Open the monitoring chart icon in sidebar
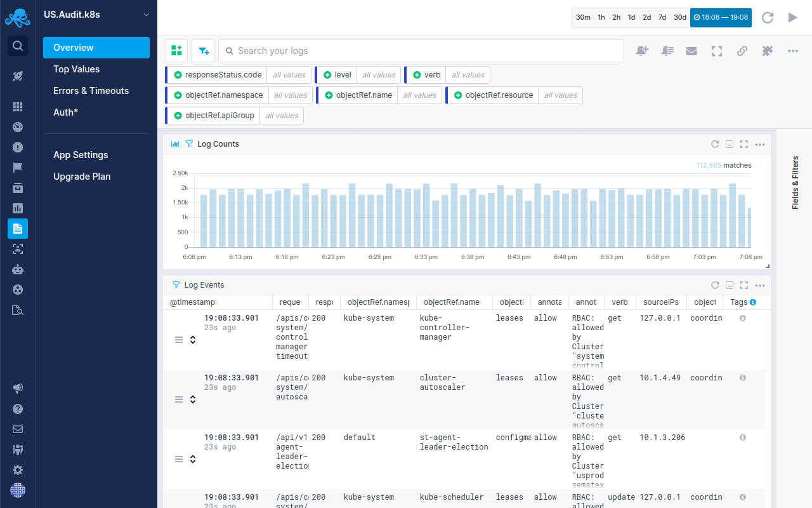This screenshot has width=812, height=508. click(x=18, y=208)
